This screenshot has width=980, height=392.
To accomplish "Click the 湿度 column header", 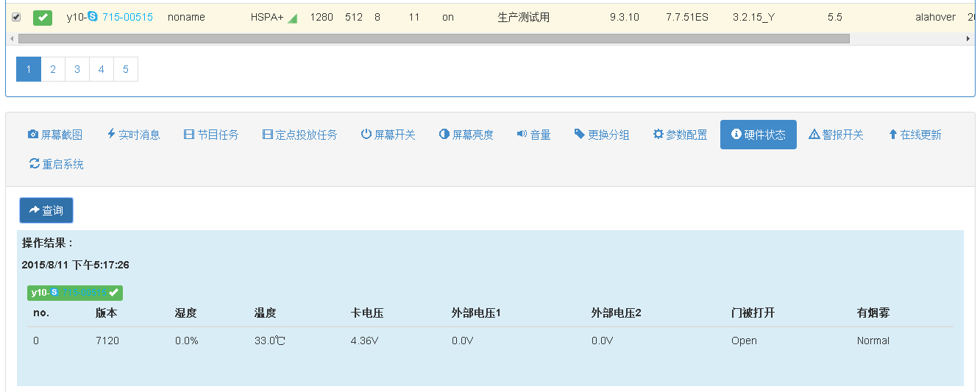I will coord(185,313).
